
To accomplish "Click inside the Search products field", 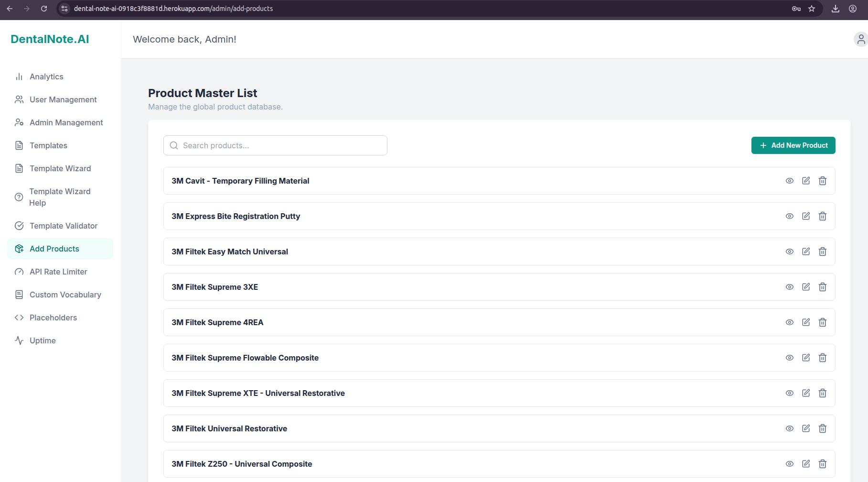I will 275,145.
